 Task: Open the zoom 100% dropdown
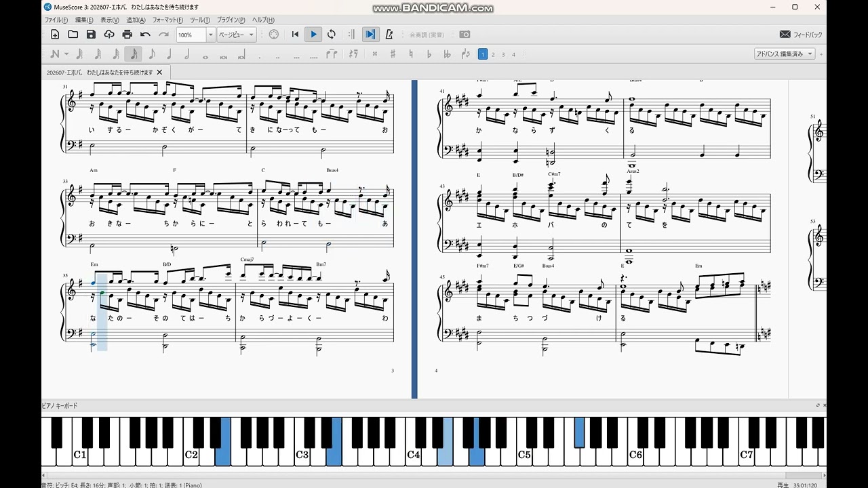[x=211, y=35]
